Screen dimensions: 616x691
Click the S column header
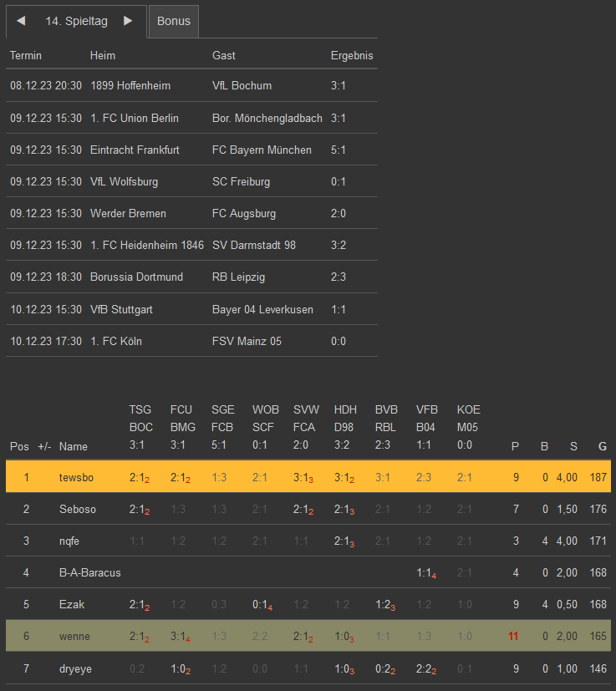[573, 446]
